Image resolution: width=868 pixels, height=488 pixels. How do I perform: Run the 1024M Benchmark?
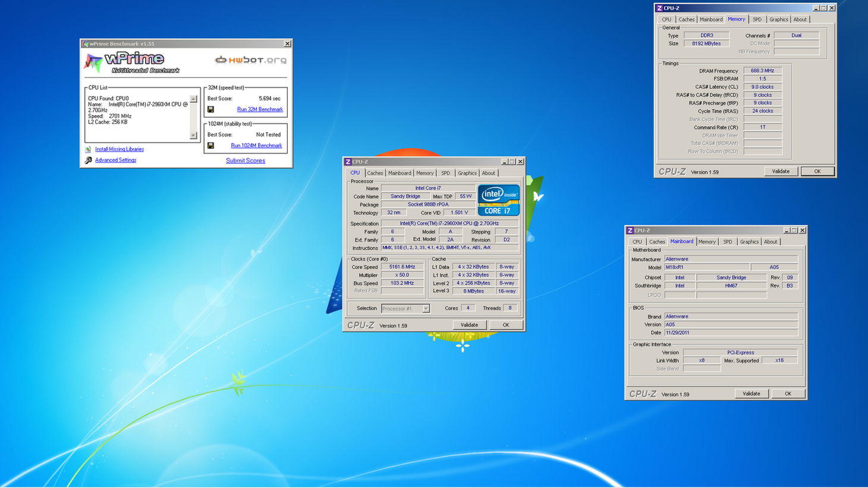tap(256, 145)
